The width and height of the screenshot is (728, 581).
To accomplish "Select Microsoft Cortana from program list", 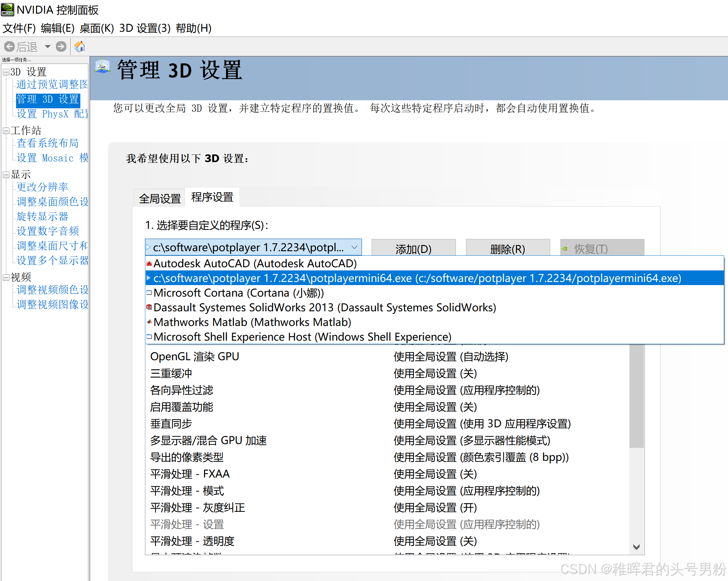I will (x=238, y=293).
